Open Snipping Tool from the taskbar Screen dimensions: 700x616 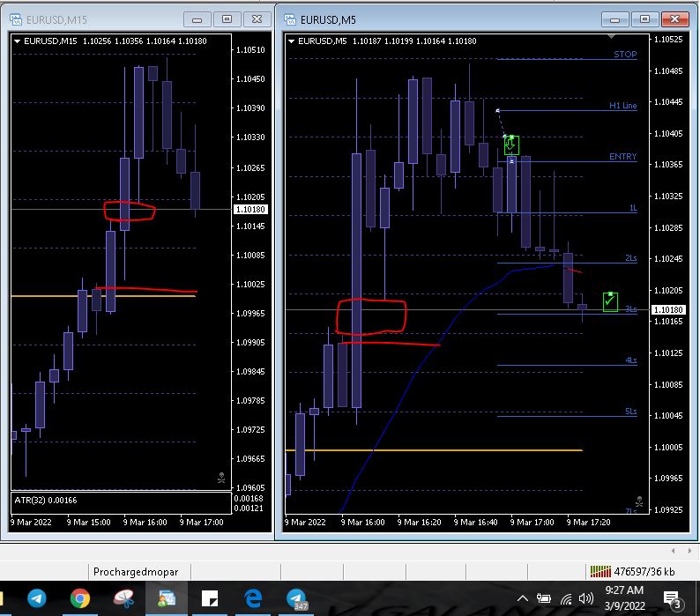(123, 598)
